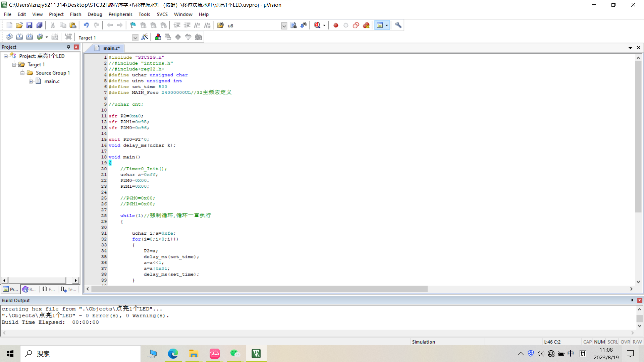
Task: Open the Debug menu
Action: [95, 14]
